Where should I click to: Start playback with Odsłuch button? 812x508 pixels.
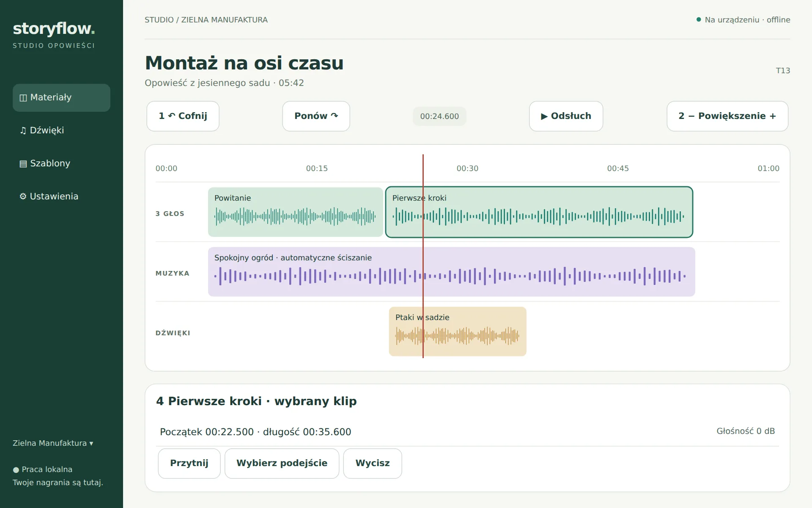coord(566,116)
